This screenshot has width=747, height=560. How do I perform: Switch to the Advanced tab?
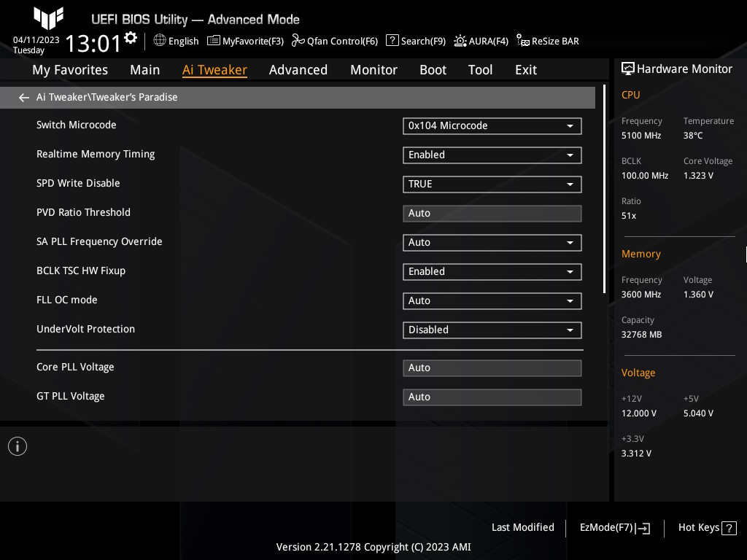pyautogui.click(x=298, y=70)
